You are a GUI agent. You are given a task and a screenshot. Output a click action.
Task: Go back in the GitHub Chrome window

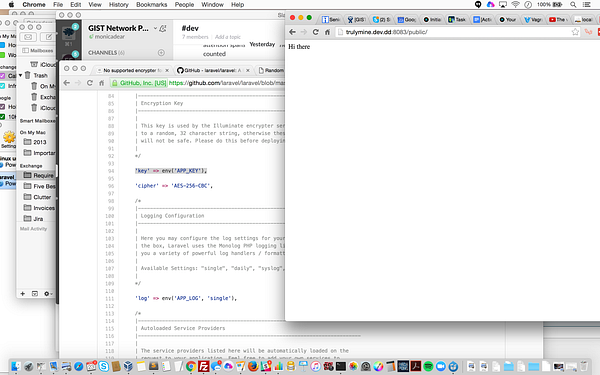click(x=67, y=83)
